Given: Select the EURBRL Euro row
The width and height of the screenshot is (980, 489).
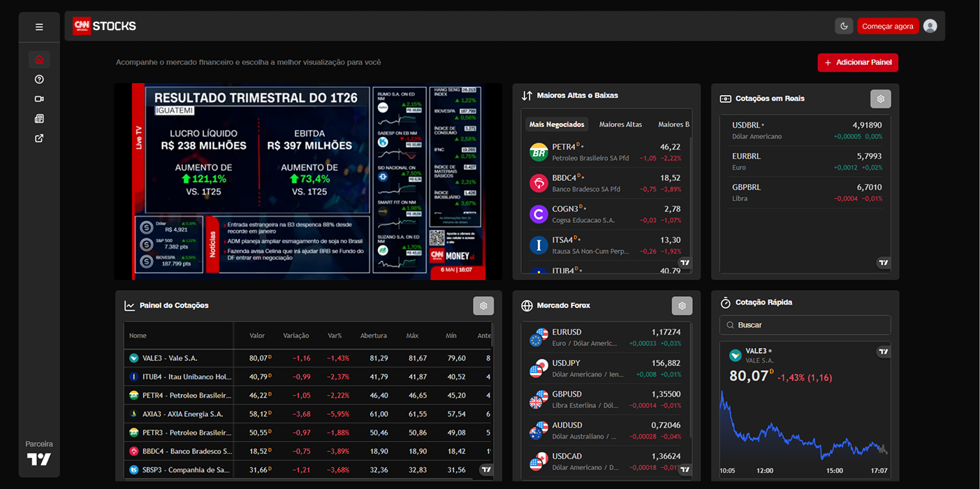Looking at the screenshot, I should click(x=807, y=161).
